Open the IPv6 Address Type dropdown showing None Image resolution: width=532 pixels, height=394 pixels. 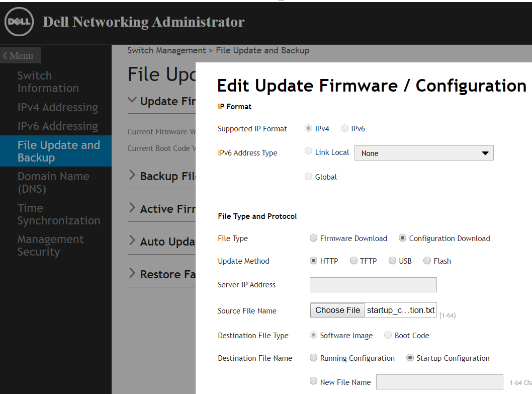coord(424,152)
